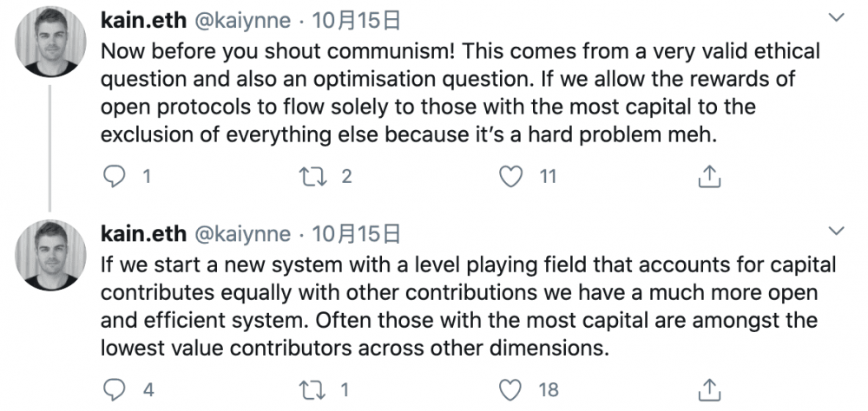Open the first tweet's more options chevron

tap(836, 17)
